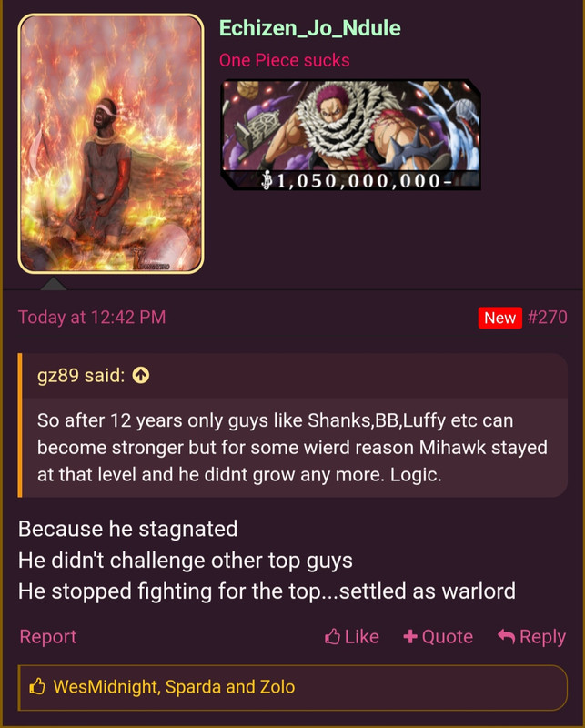Screen dimensions: 585x728
Task: Select the Quote label to multi-quote
Action: pos(447,636)
